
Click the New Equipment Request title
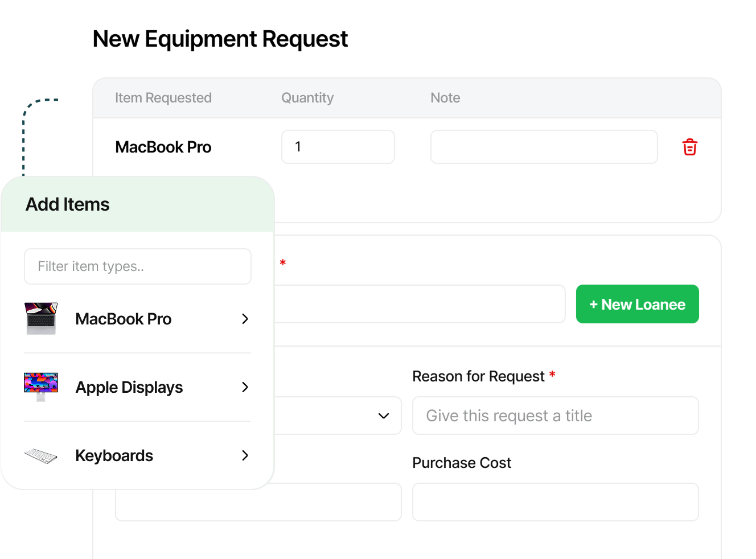point(220,39)
